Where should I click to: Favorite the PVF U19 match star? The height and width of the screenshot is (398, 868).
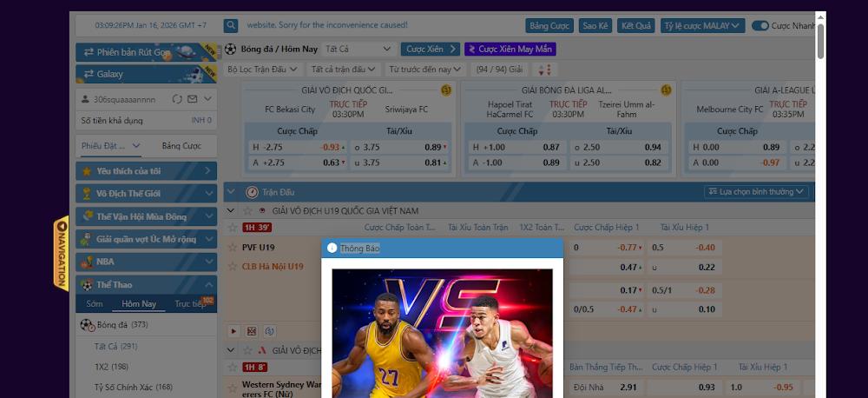pyautogui.click(x=232, y=248)
